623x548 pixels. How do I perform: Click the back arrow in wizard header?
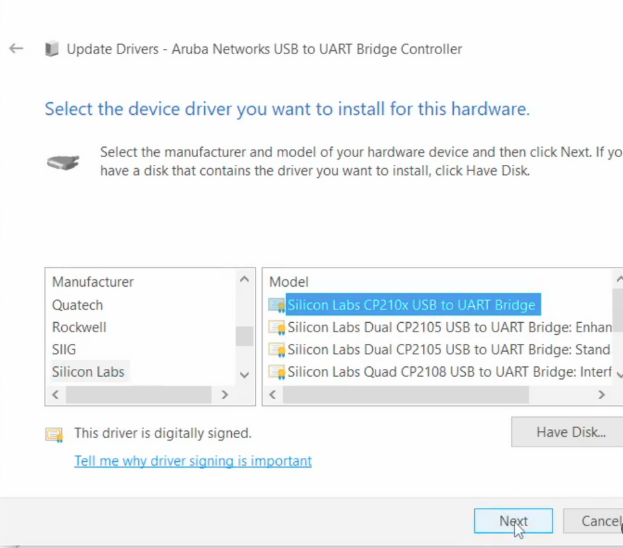click(16, 48)
